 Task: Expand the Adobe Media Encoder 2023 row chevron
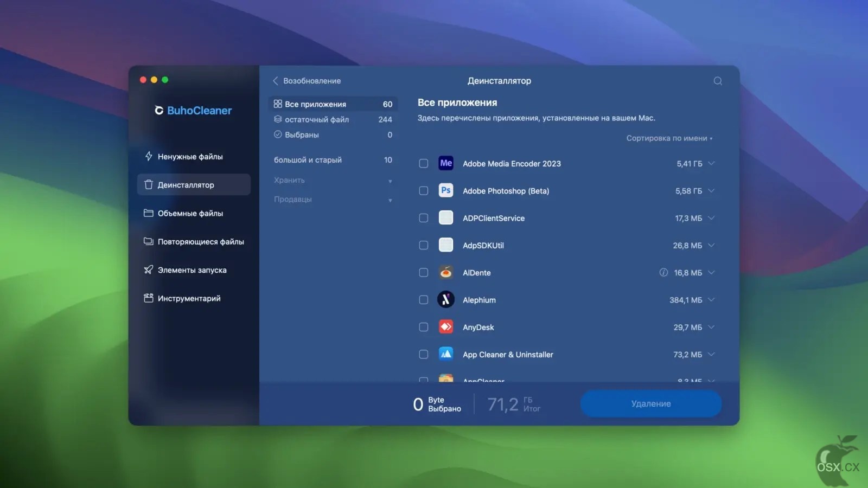[711, 163]
